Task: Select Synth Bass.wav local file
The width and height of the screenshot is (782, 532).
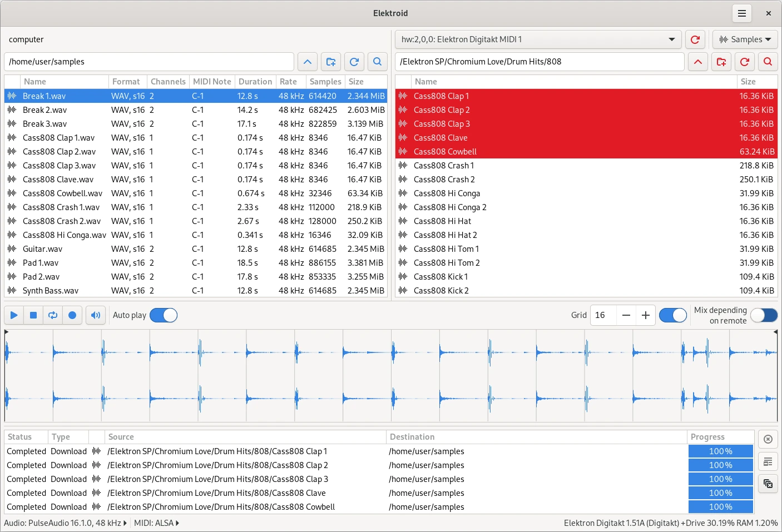Action: (196, 291)
